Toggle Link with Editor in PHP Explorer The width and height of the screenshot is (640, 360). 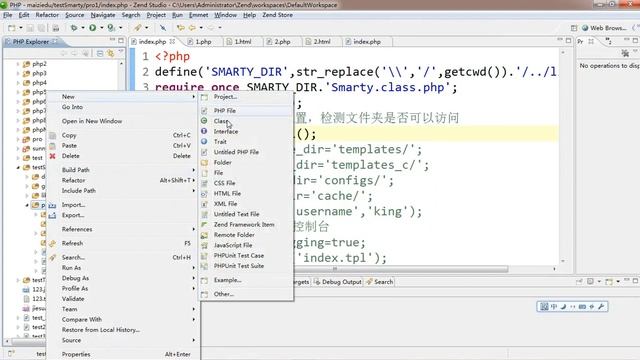tap(111, 53)
